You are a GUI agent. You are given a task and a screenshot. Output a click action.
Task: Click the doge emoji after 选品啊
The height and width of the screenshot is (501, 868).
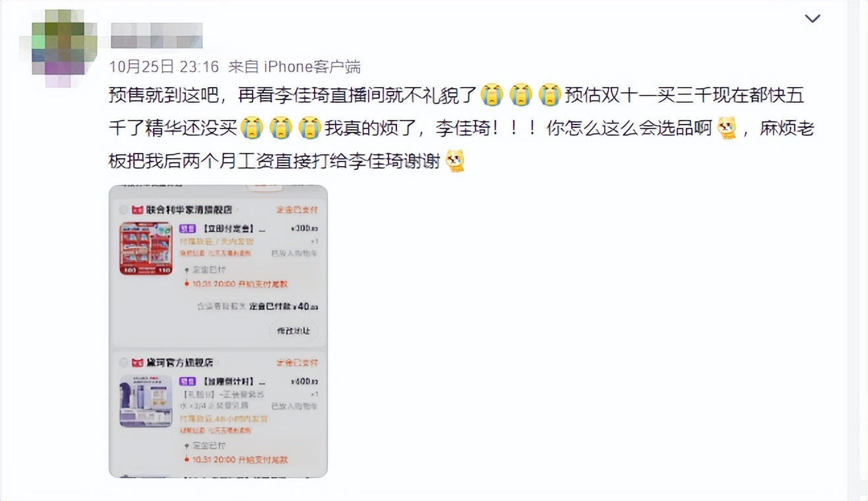click(x=727, y=128)
